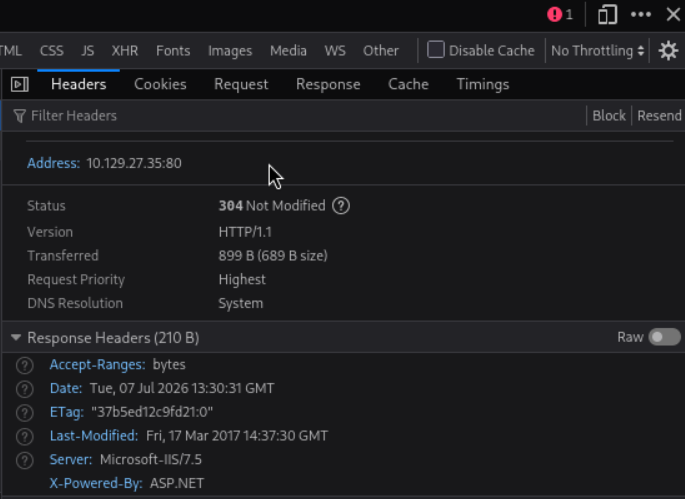The height and width of the screenshot is (499, 685).
Task: Open help for the Last-Modified header
Action: pyautogui.click(x=24, y=436)
